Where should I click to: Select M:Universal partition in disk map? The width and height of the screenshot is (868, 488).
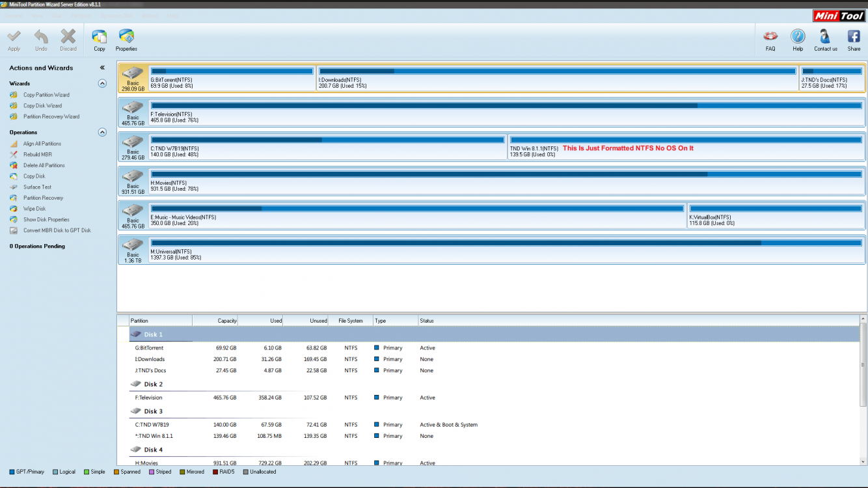pyautogui.click(x=507, y=251)
